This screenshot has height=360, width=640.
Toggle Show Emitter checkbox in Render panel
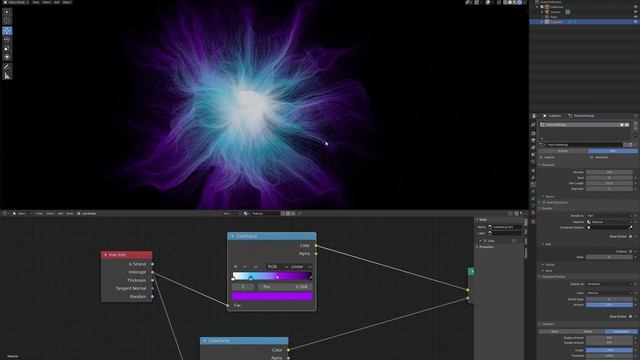[x=630, y=236]
